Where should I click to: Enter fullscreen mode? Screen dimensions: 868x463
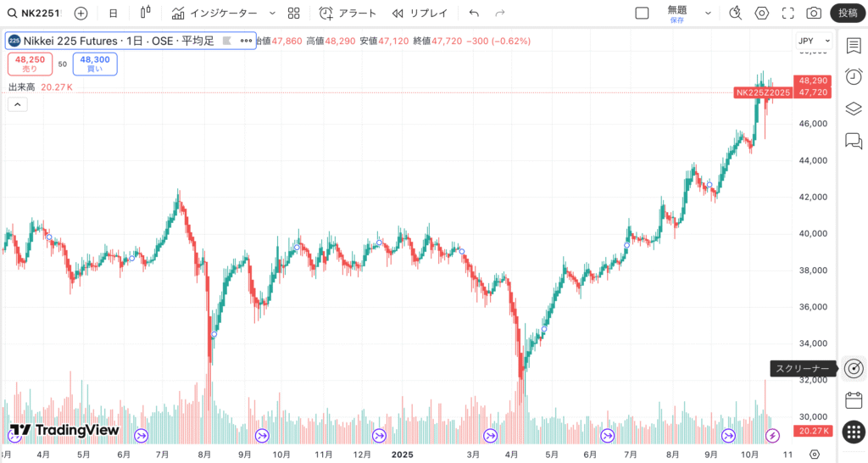787,13
